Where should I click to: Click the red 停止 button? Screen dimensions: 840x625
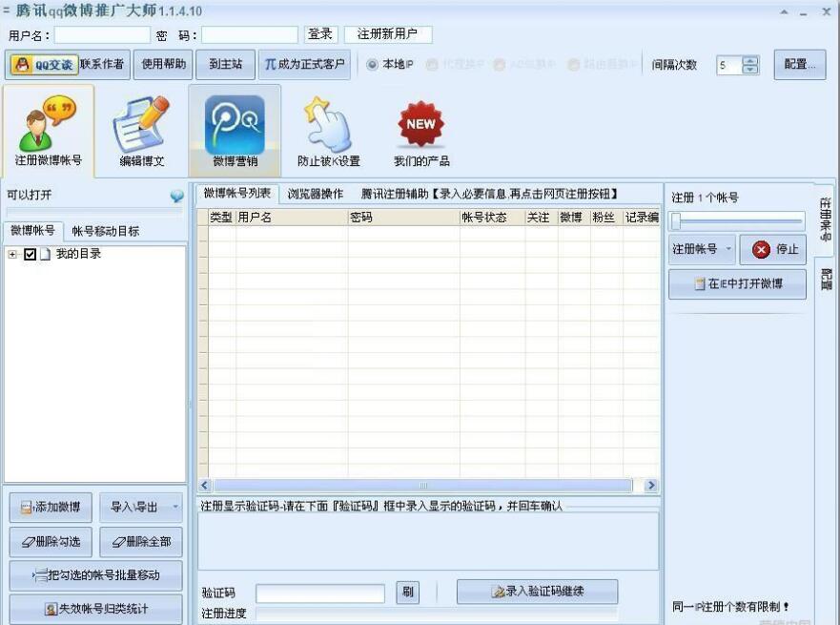click(x=773, y=249)
